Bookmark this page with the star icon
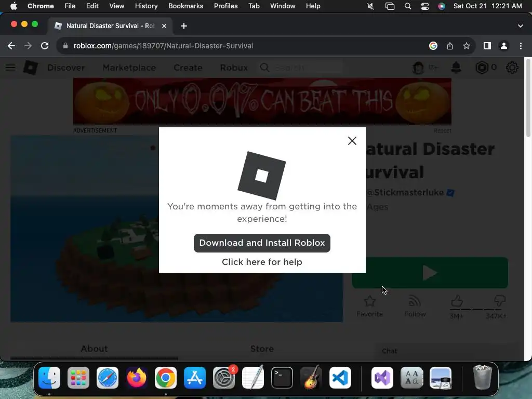This screenshot has height=399, width=532. pos(467,46)
